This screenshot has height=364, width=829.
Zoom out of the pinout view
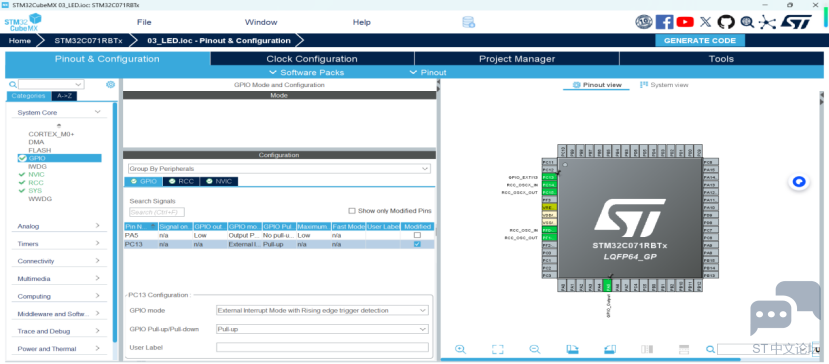click(535, 349)
